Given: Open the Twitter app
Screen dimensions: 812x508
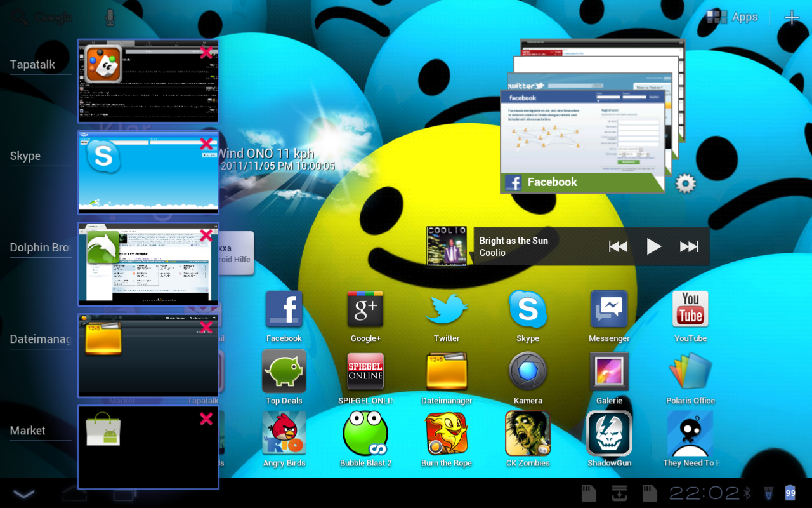Looking at the screenshot, I should [x=447, y=309].
